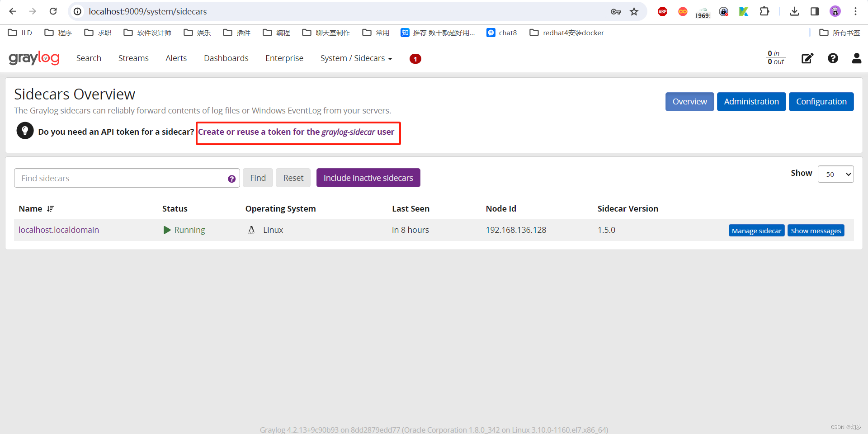Click the help icon inside the Find sidecars field
This screenshot has height=434, width=868.
(x=232, y=179)
